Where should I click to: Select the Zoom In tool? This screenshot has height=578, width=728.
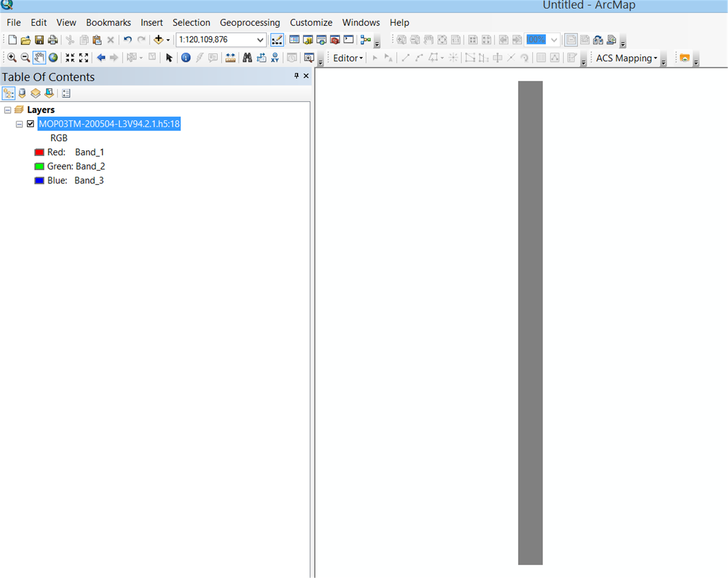(x=11, y=58)
